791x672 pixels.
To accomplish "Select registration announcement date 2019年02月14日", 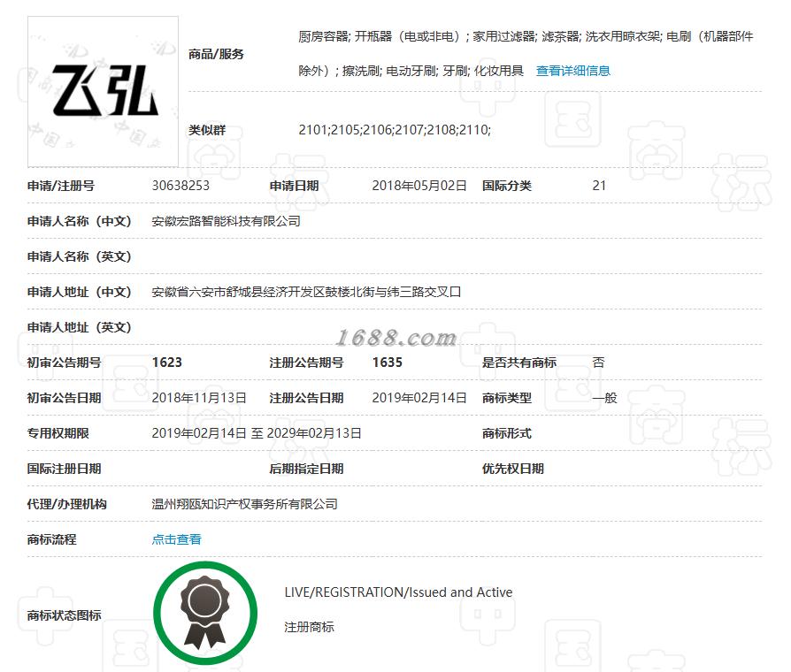I will pos(419,398).
